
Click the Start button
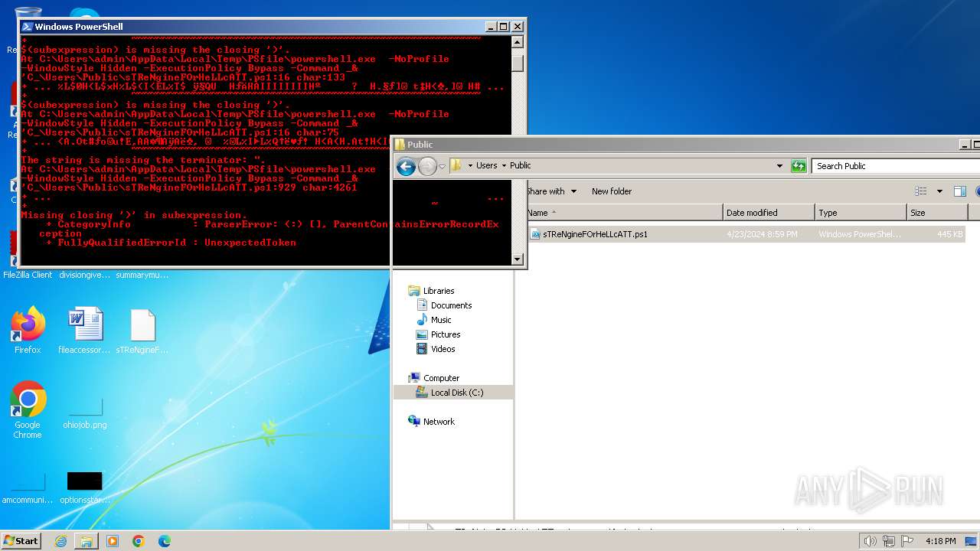coord(21,540)
